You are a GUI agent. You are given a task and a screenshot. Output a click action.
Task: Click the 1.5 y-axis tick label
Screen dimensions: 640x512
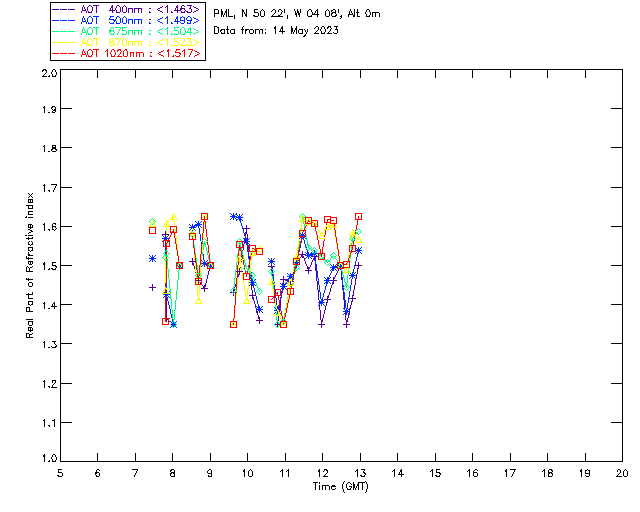click(x=49, y=265)
